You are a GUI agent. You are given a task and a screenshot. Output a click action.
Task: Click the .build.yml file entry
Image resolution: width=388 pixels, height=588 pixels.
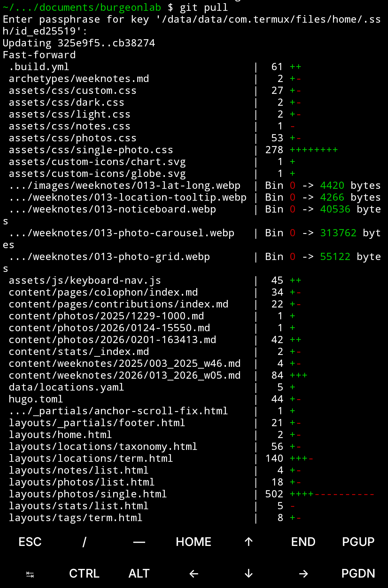point(39,67)
